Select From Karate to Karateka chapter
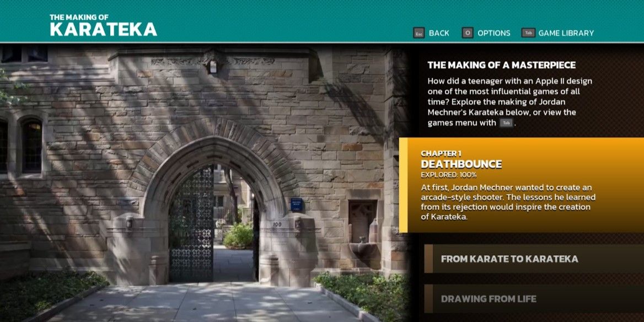644x322 pixels. (534, 259)
